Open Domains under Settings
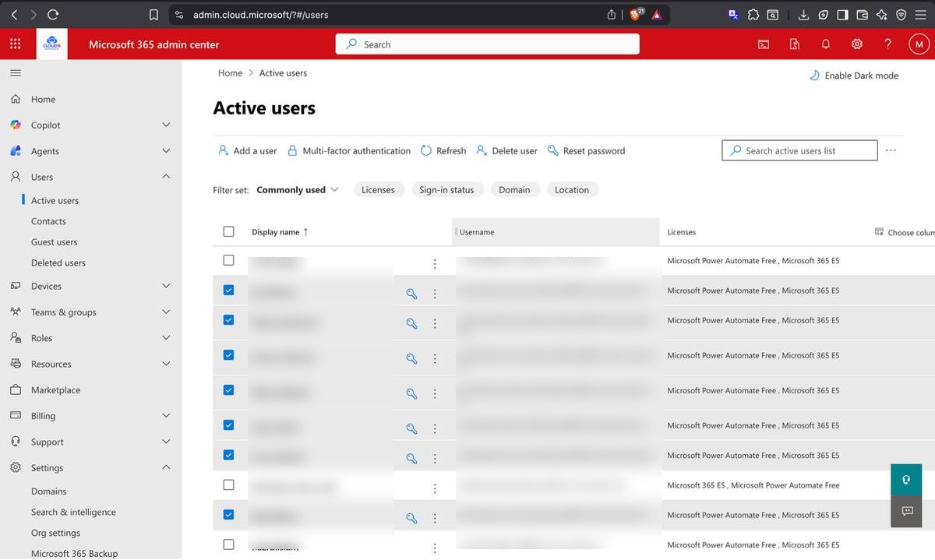The image size is (935, 560). point(48,491)
